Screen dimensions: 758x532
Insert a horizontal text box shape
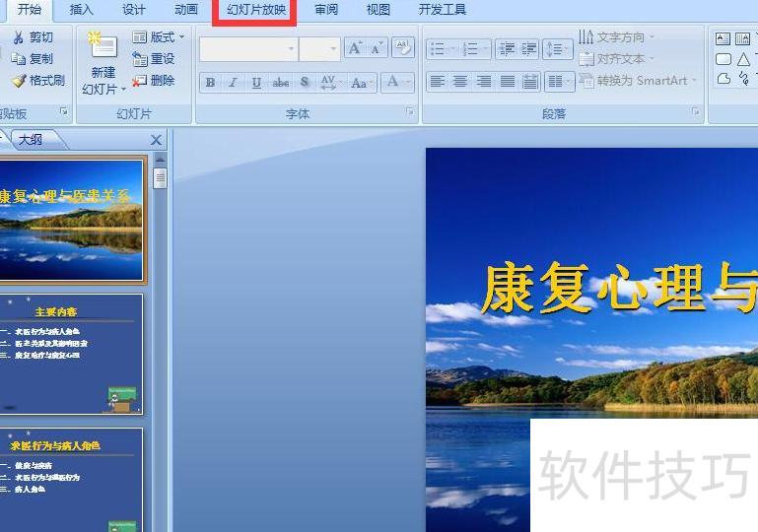(x=723, y=38)
